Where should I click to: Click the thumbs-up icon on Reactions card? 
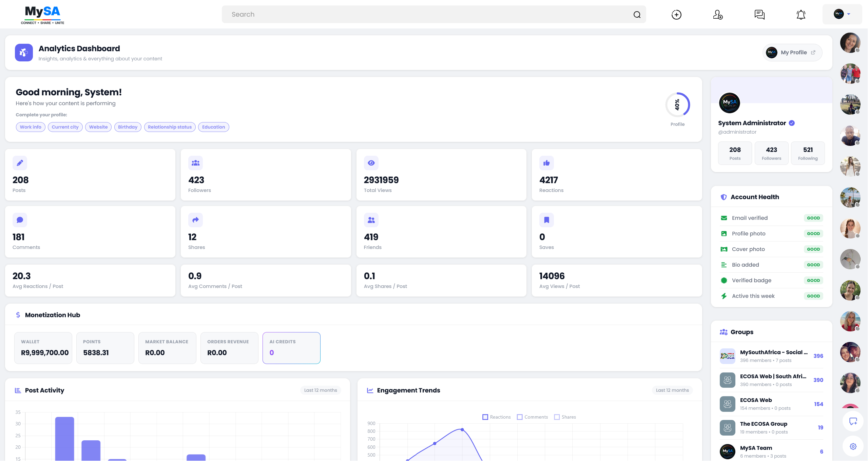[546, 163]
